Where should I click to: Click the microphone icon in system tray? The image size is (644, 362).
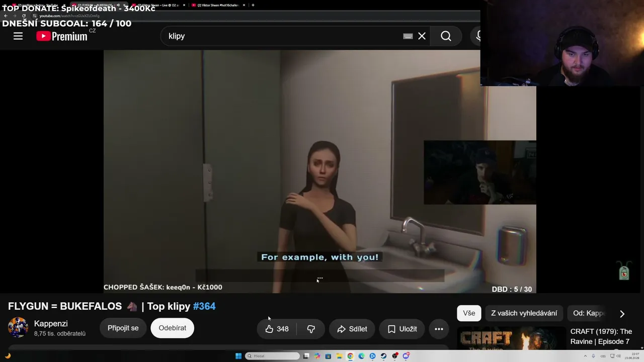[x=594, y=356]
